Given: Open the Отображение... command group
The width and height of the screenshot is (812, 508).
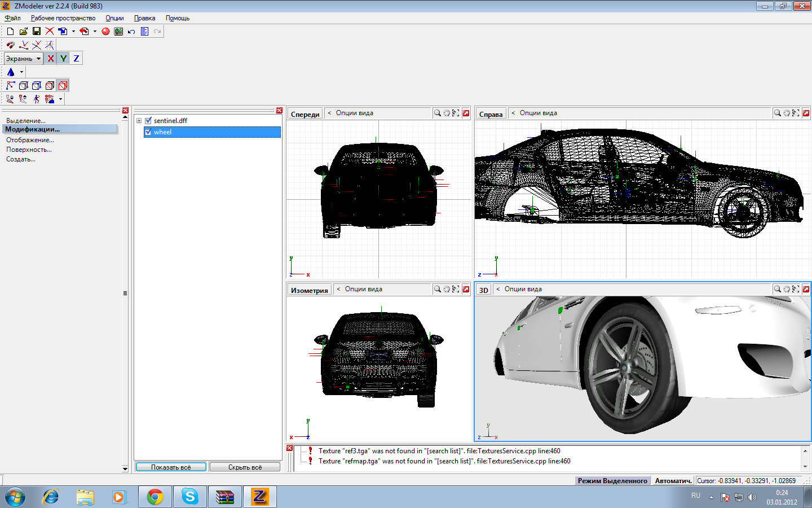Looking at the screenshot, I should (x=30, y=140).
